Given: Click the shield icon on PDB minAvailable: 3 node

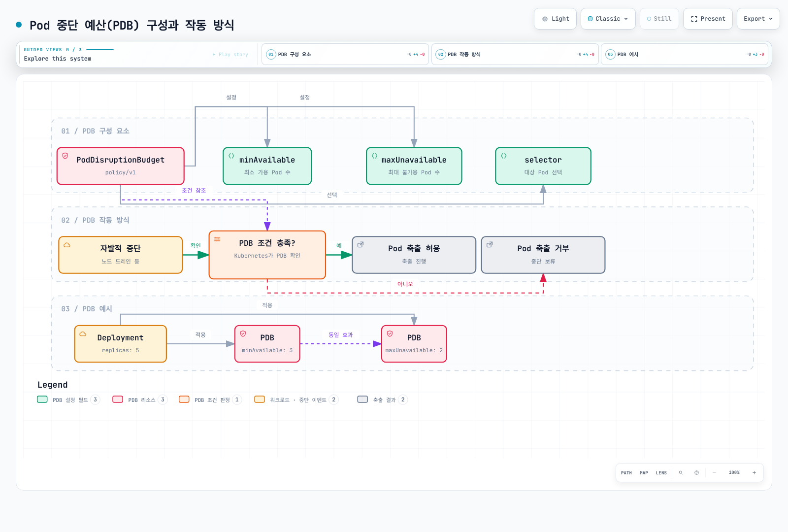Looking at the screenshot, I should (243, 333).
